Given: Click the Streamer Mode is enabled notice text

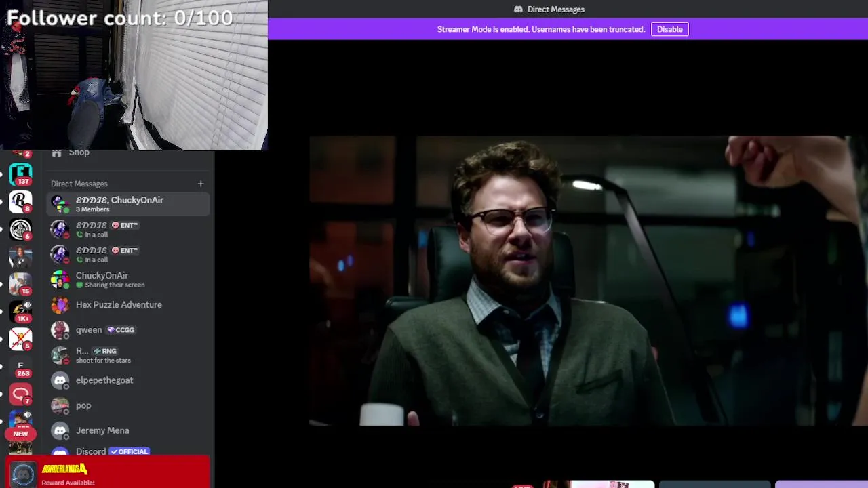Looking at the screenshot, I should click(x=541, y=29).
